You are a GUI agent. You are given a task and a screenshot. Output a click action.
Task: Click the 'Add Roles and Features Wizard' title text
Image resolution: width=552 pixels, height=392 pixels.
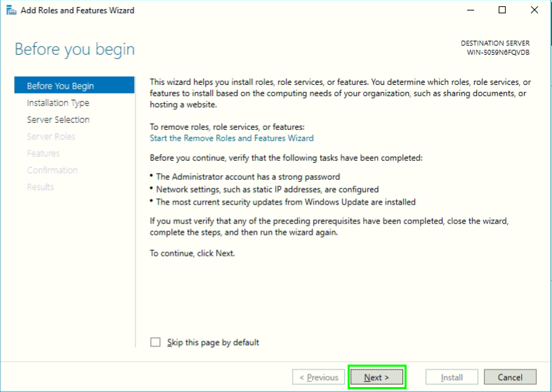pos(77,11)
